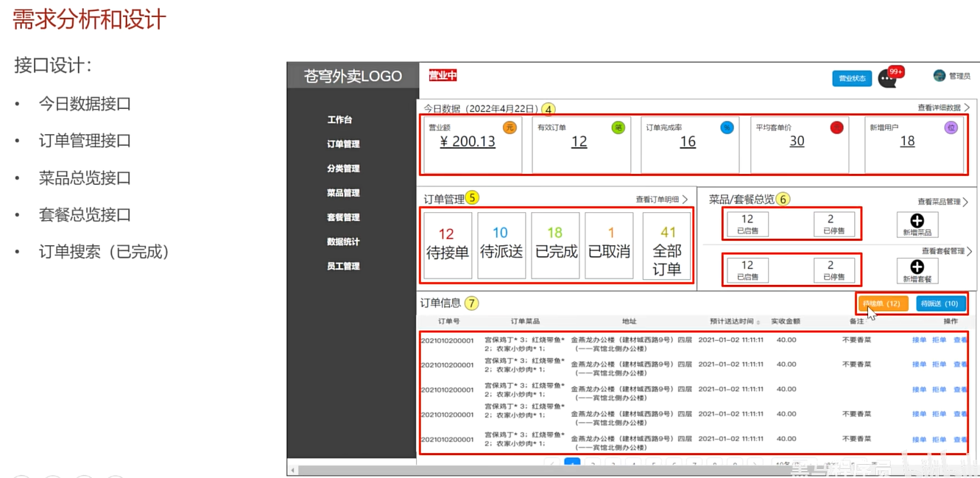Image resolution: width=980 pixels, height=478 pixels.
Task: Sort by 预计送达时间 using its sort arrows
Action: coord(758,323)
